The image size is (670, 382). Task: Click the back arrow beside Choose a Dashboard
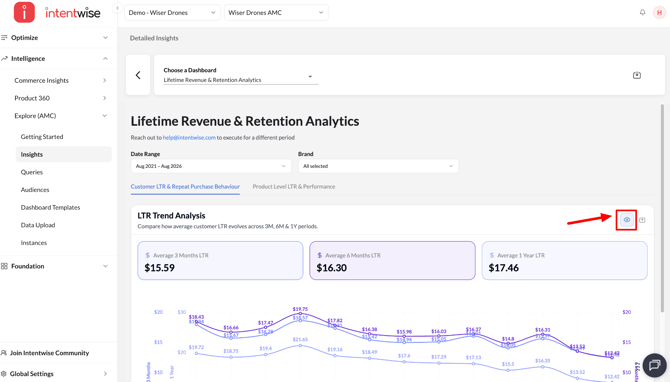point(138,75)
